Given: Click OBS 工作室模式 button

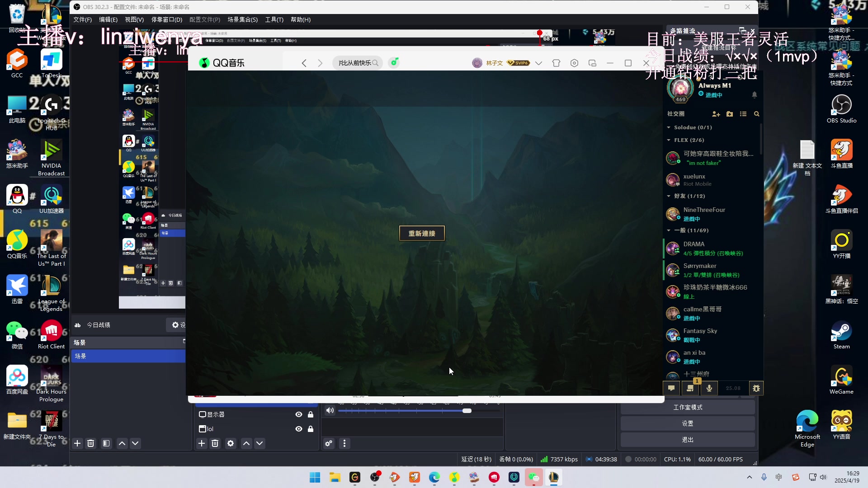Looking at the screenshot, I should click(688, 408).
